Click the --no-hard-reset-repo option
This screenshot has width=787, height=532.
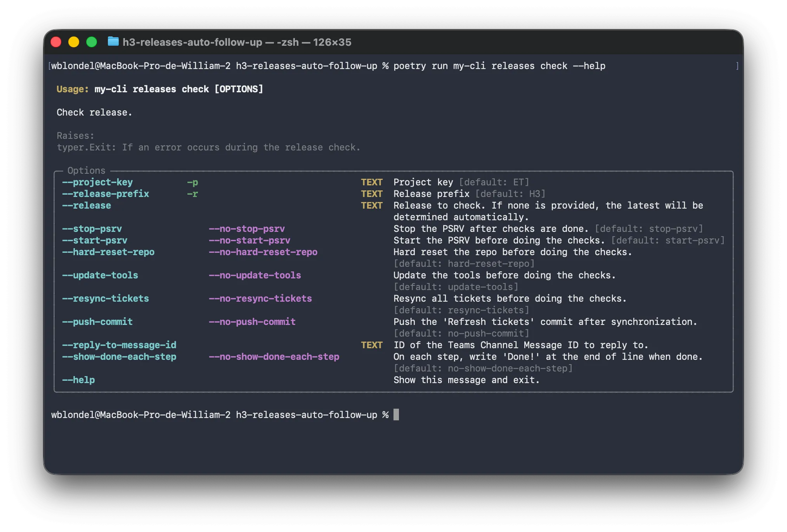coord(263,252)
